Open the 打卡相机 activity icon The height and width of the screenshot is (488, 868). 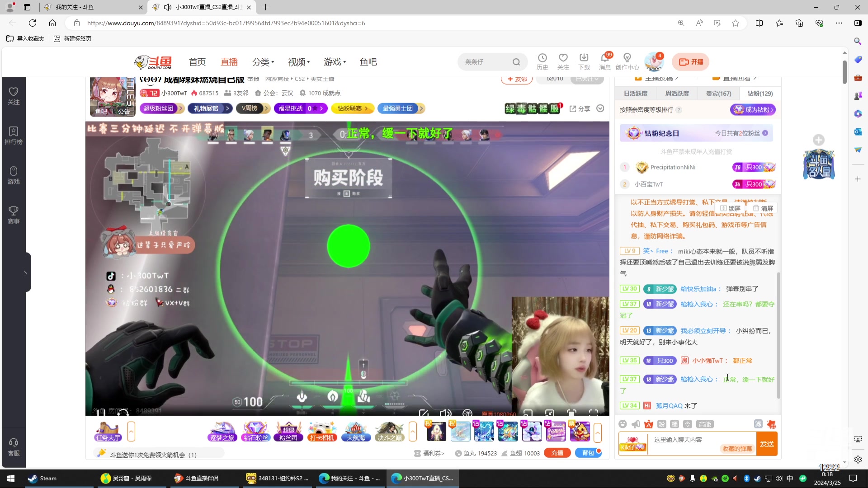point(322,432)
